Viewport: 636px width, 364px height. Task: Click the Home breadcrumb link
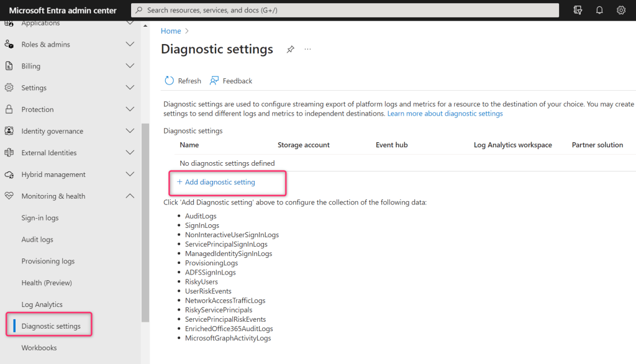pos(171,31)
